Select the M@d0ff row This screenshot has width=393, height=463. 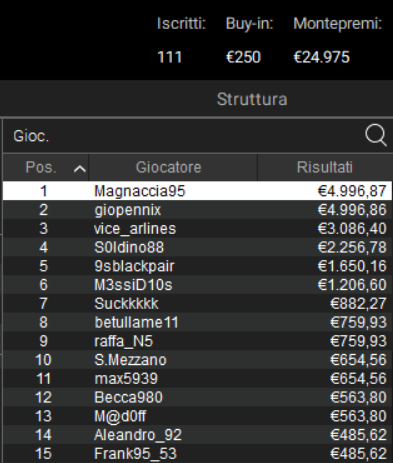197,416
